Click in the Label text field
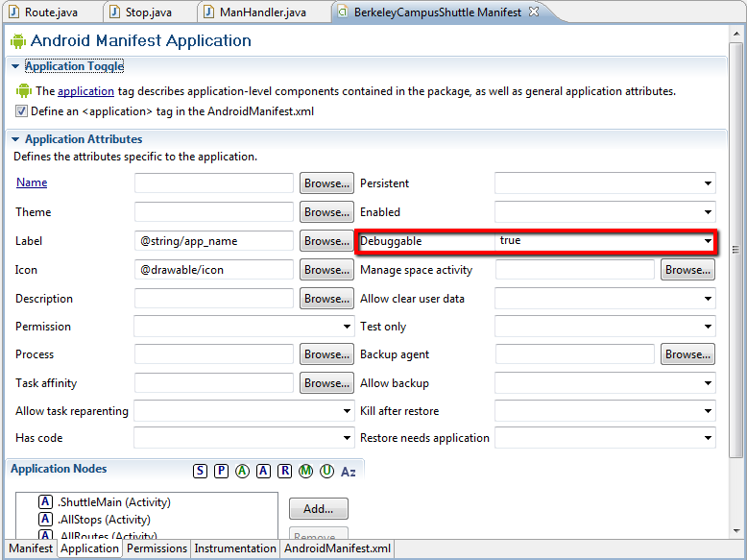Image resolution: width=747 pixels, height=560 pixels. 213,241
